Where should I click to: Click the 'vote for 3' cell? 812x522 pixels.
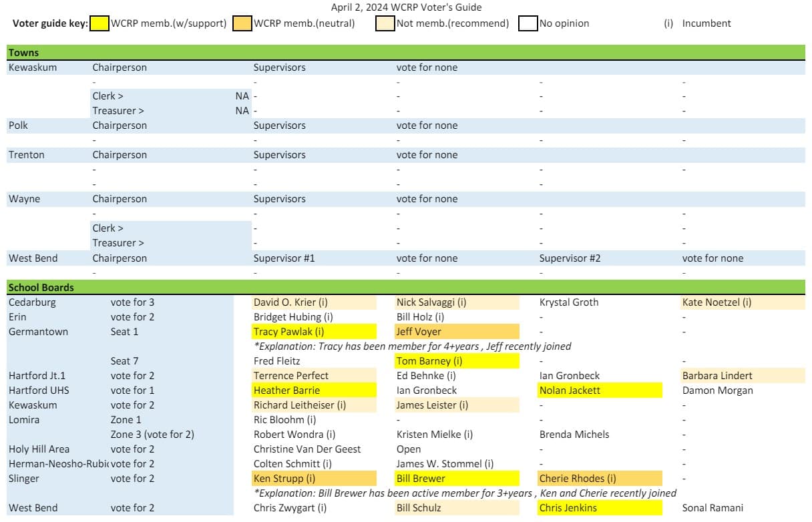click(x=132, y=302)
